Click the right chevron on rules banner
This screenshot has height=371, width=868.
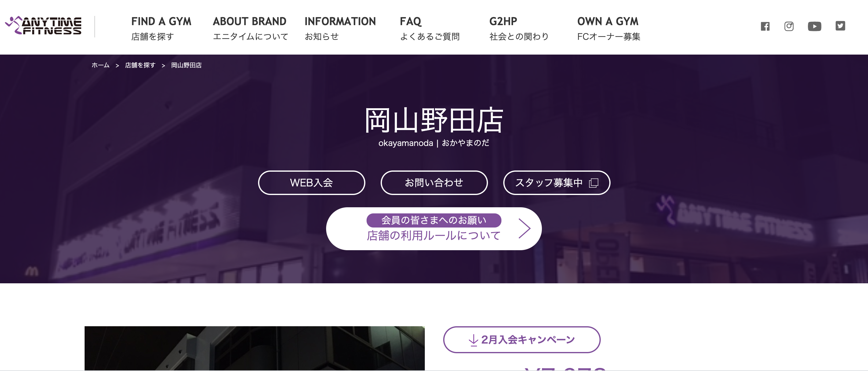[x=524, y=228]
